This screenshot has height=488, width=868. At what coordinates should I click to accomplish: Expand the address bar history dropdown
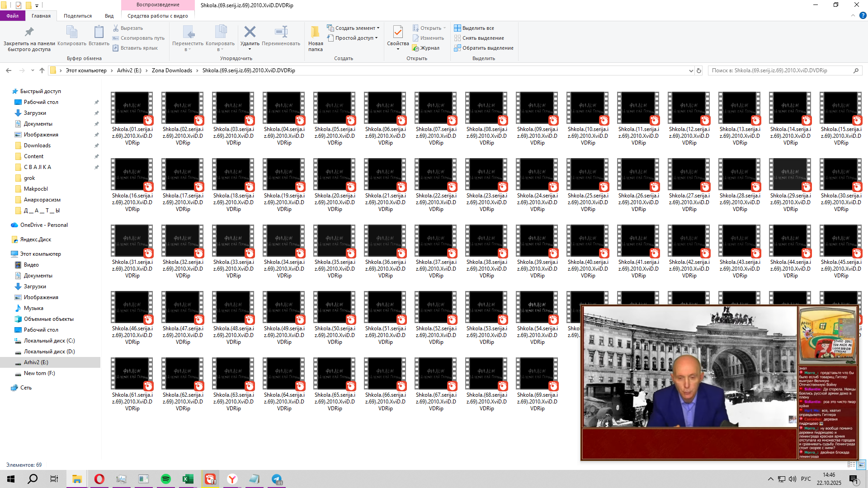[691, 70]
